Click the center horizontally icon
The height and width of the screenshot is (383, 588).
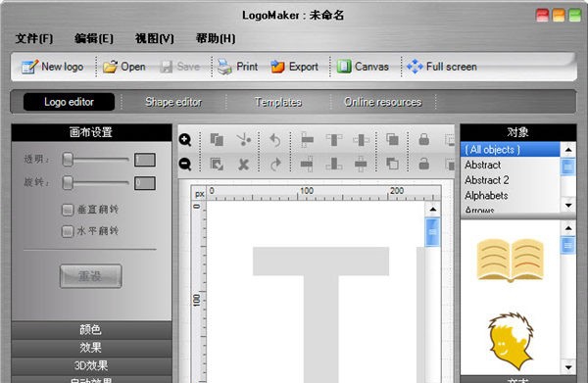click(361, 140)
